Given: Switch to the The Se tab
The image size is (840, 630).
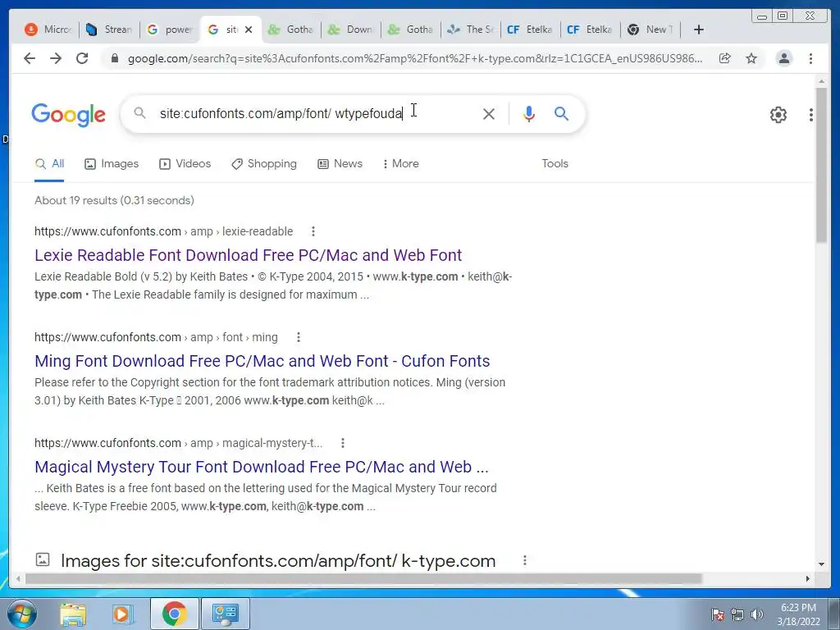Looking at the screenshot, I should click(471, 30).
